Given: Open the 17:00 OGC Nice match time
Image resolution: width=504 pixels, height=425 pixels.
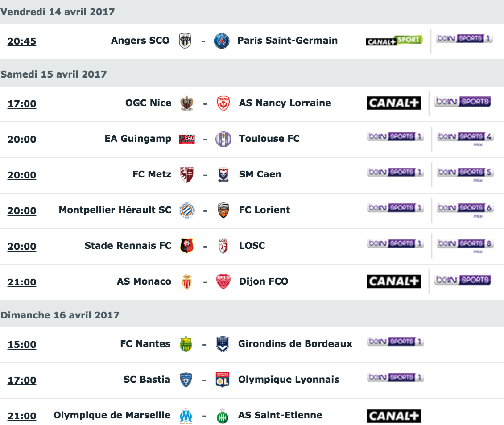Looking at the screenshot, I should [22, 104].
